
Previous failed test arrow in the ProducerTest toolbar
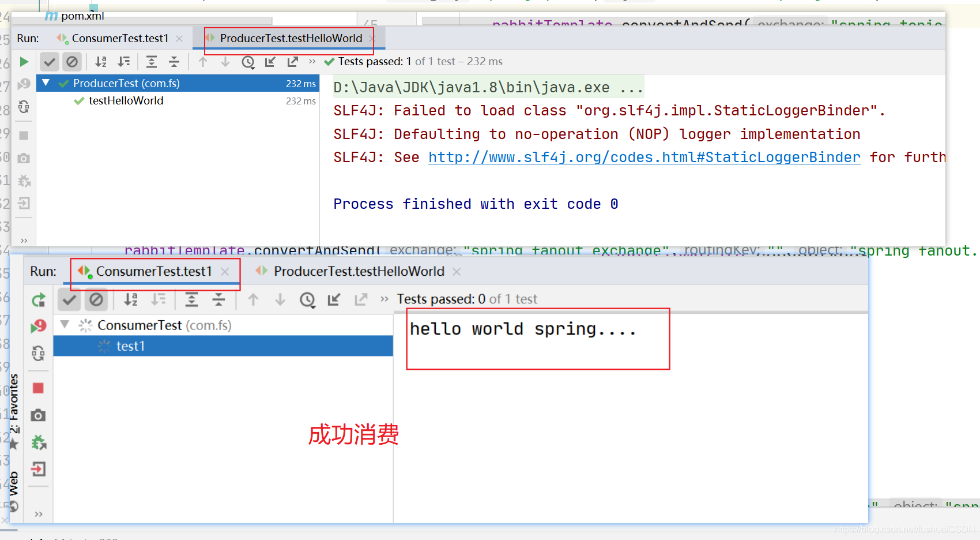coord(203,62)
